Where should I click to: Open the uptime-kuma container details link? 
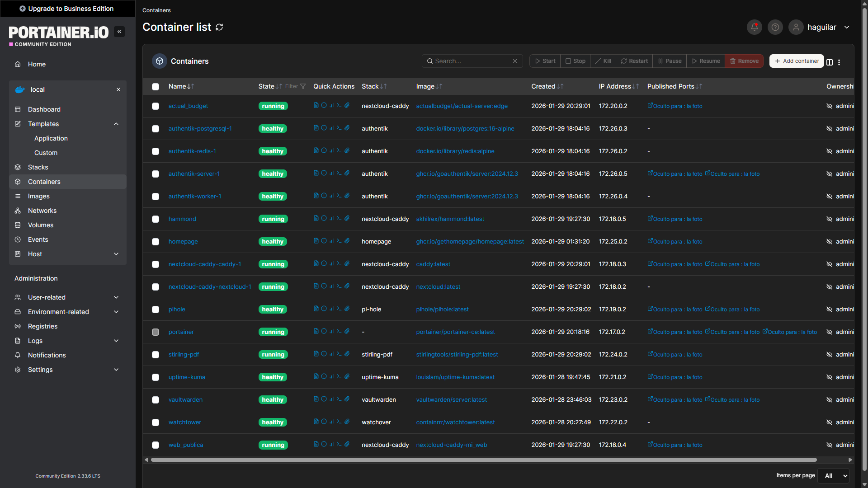[187, 377]
